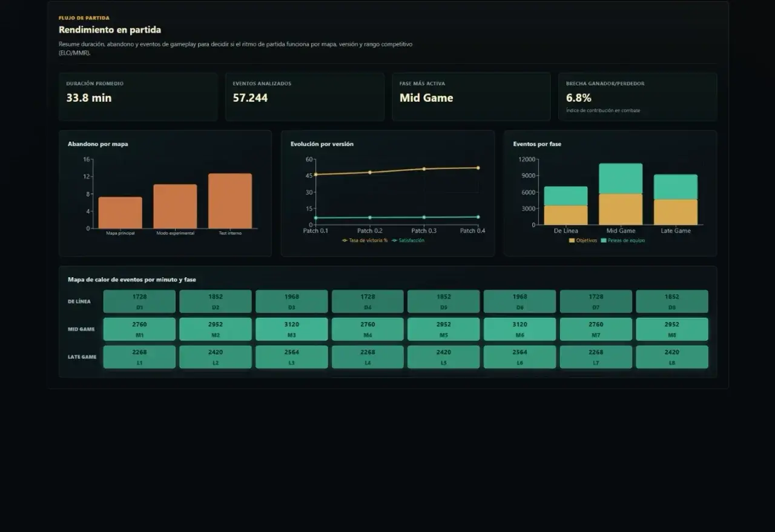Click 'Índice de contribución en combate' caption

[603, 111]
